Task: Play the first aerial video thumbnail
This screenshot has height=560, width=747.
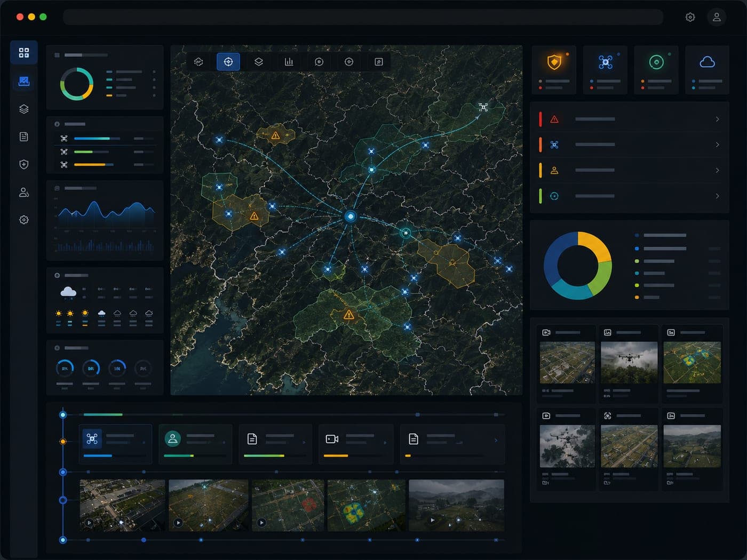Action: tap(90, 523)
